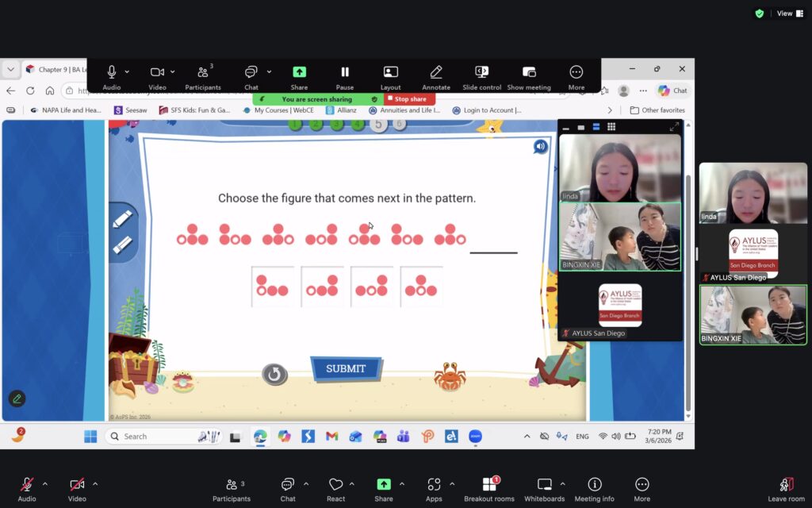812x508 pixels.
Task: Click the React heart icon
Action: pos(335,485)
